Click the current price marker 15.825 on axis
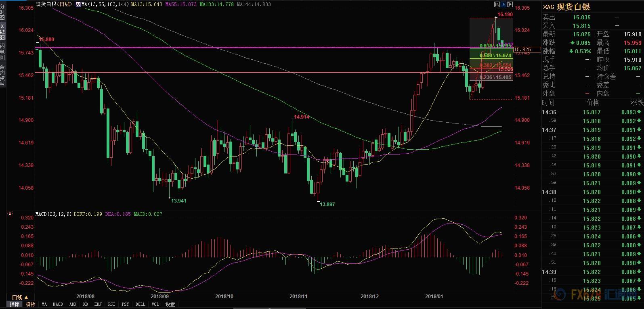 pyautogui.click(x=527, y=50)
